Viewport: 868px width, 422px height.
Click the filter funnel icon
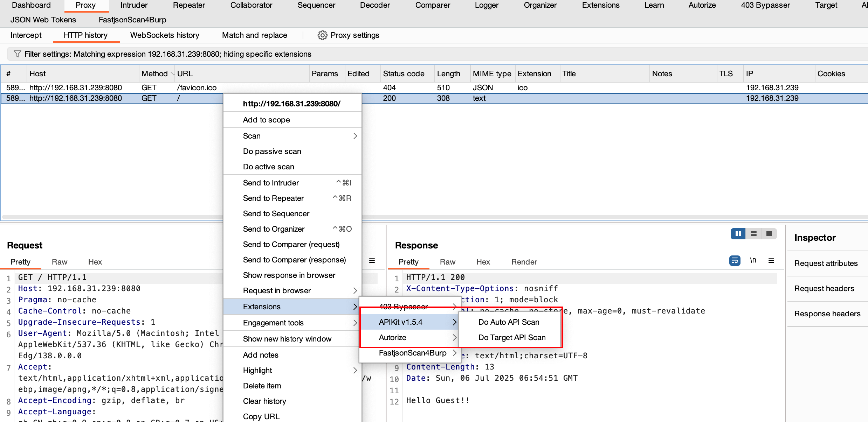coord(17,54)
